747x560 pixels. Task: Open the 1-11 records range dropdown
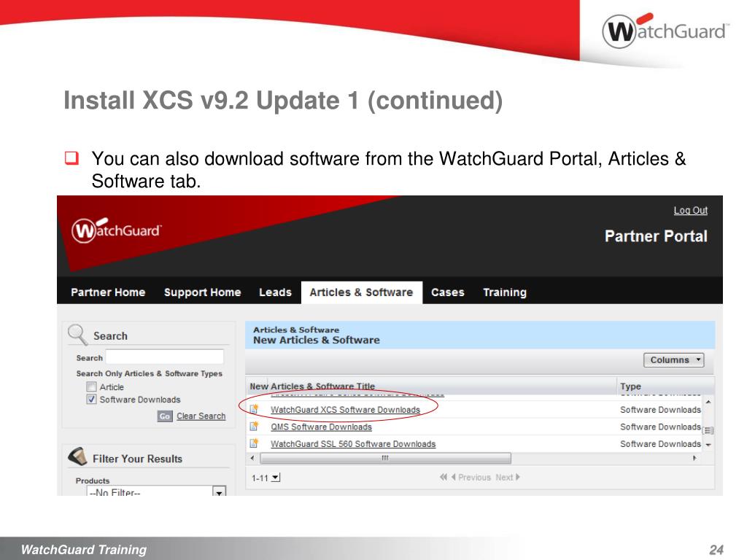click(x=276, y=477)
